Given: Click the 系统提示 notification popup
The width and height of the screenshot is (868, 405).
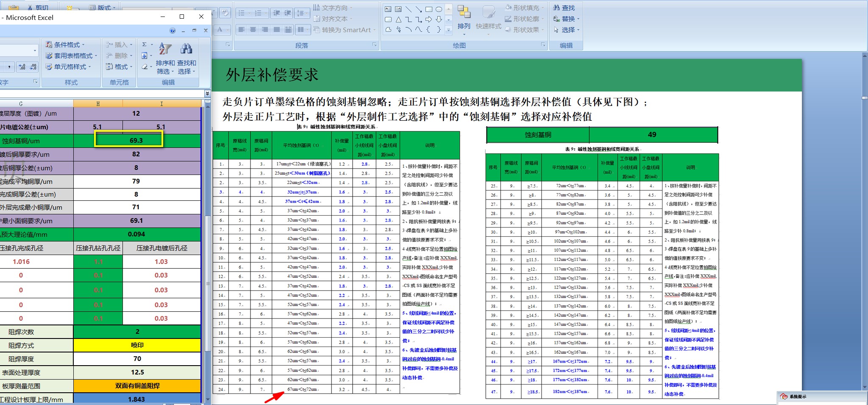Looking at the screenshot, I should pos(822,398).
